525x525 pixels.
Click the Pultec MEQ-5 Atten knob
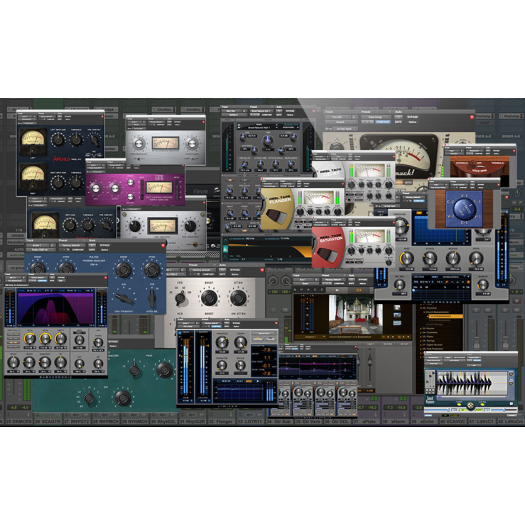[x=238, y=297]
